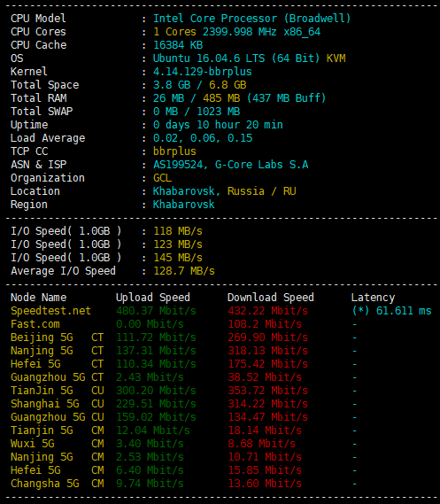This screenshot has width=440, height=504.
Task: Click Total RAM value '26 MB / 485 MB'
Action: point(197,98)
